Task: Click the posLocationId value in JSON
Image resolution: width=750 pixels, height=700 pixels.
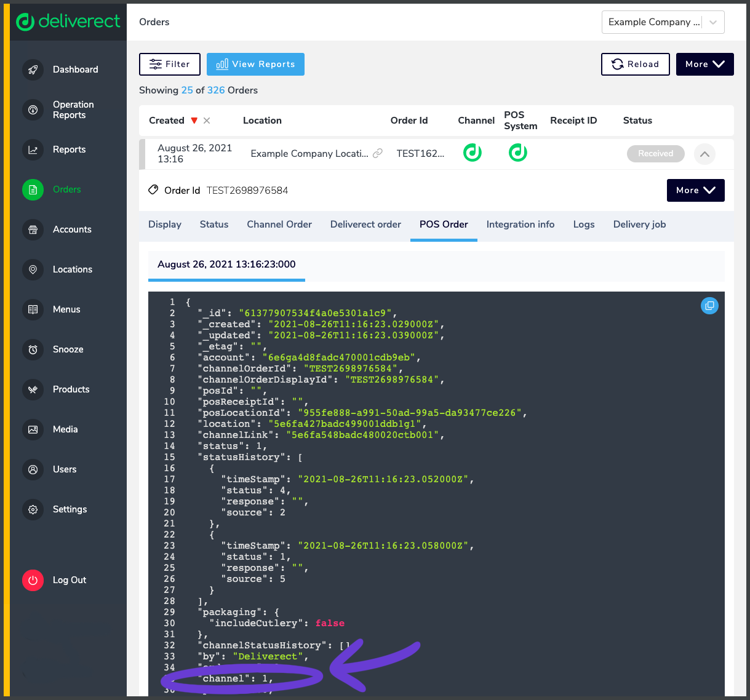Action: pos(410,413)
